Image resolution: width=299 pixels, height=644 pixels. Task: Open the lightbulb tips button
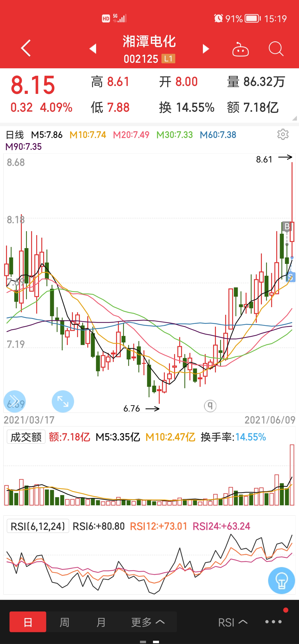click(282, 580)
